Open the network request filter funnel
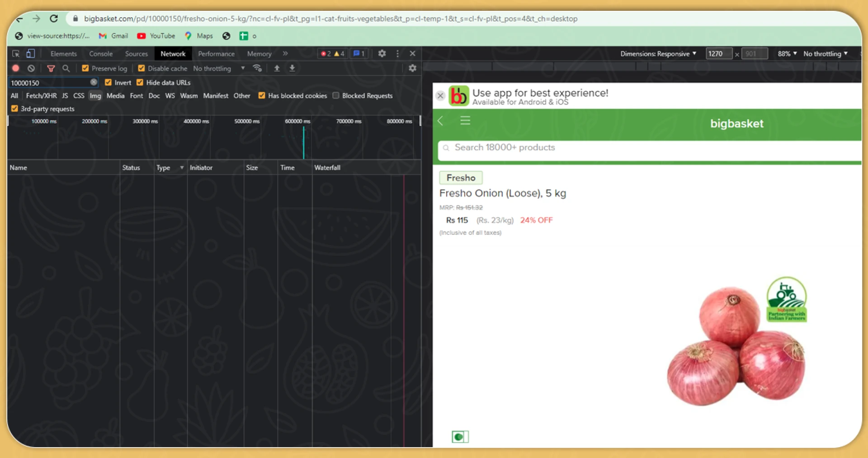The width and height of the screenshot is (868, 458). [x=51, y=68]
